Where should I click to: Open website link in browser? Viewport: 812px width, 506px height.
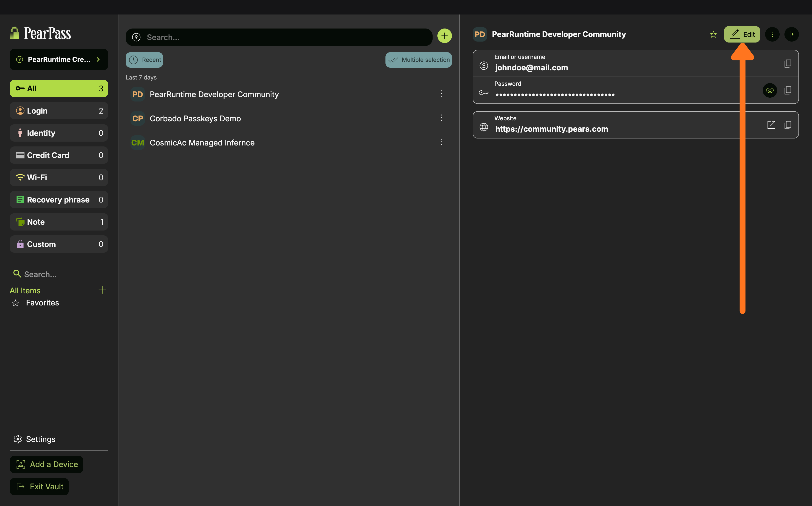771,125
